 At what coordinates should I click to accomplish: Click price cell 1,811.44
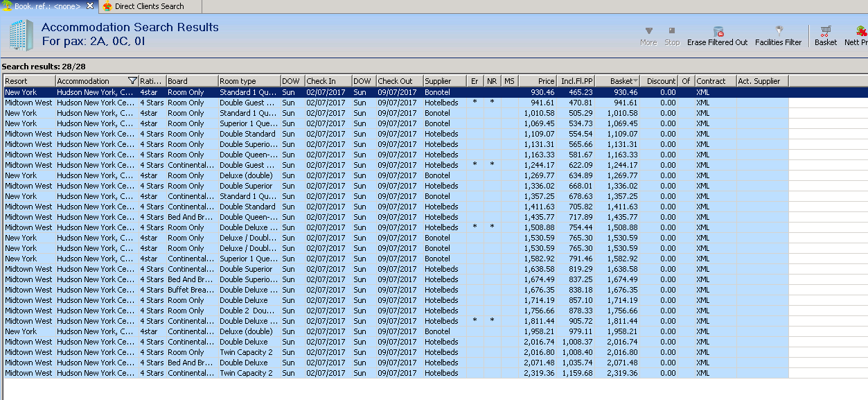coord(539,321)
